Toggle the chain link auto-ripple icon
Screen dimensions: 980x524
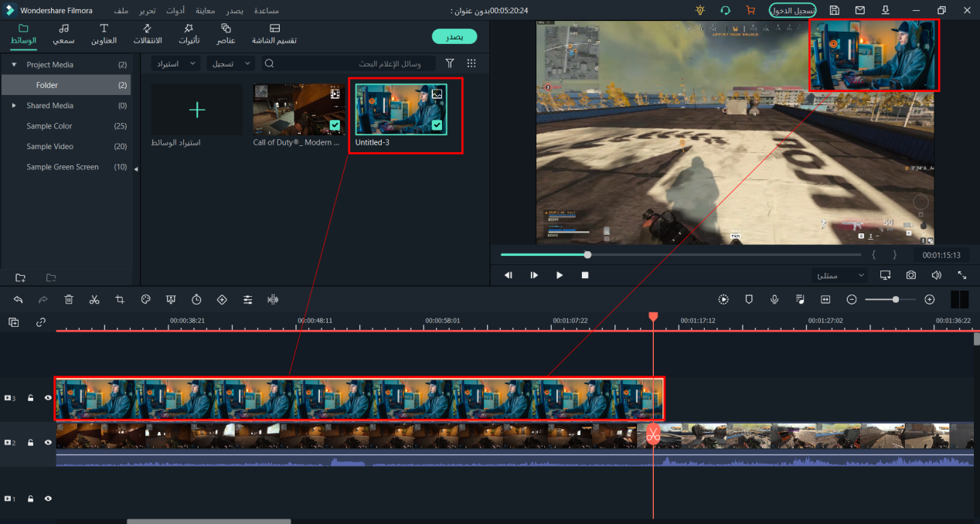pos(41,322)
